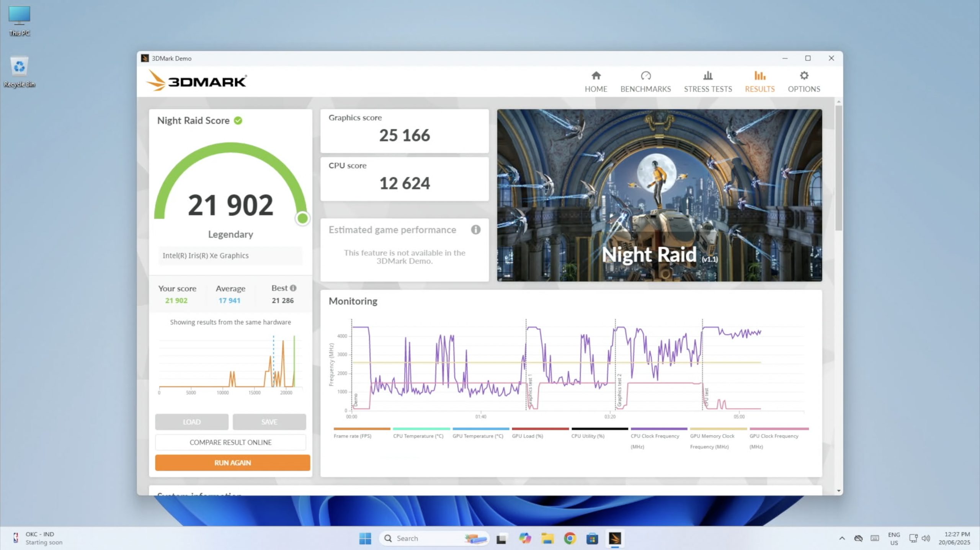Click Compare Result Online button
The height and width of the screenshot is (550, 980).
(230, 442)
